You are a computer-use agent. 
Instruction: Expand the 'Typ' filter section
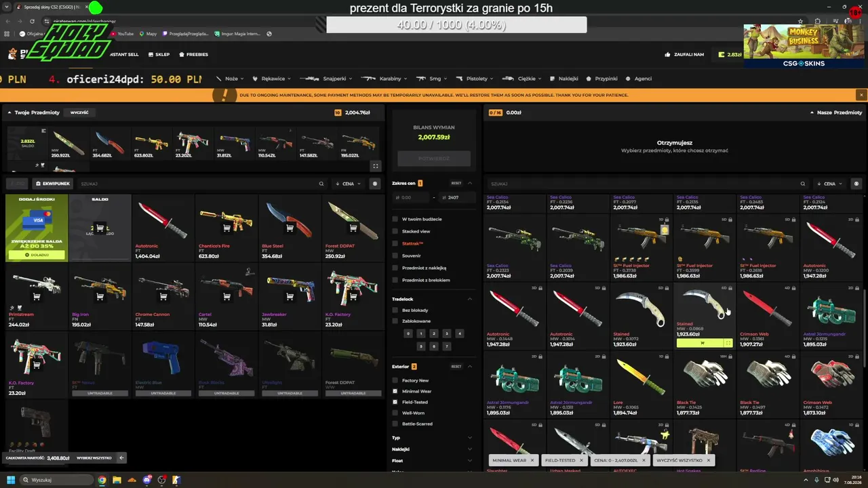(x=470, y=438)
